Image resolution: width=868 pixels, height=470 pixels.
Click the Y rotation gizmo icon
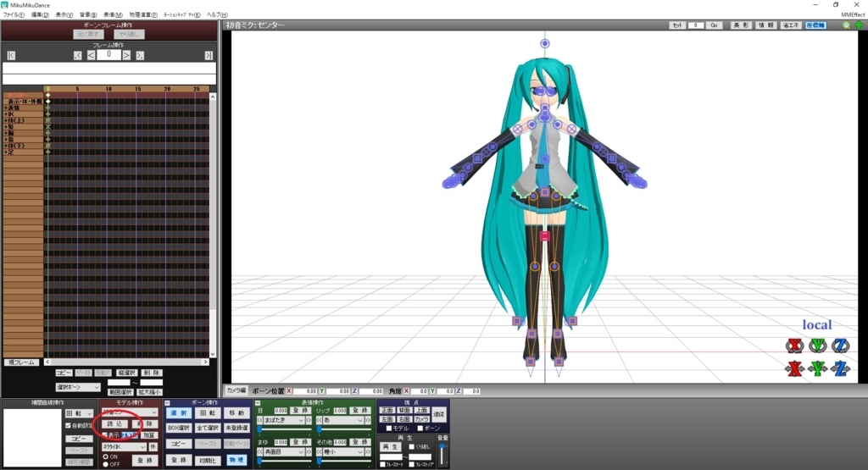click(818, 346)
